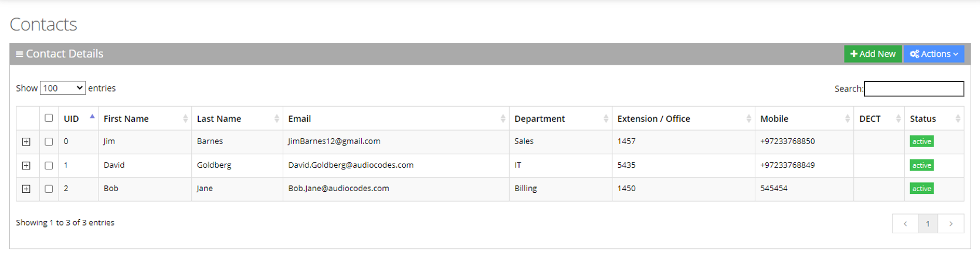Expand row details for Bob Jane
The height and width of the screenshot is (255, 980).
(x=26, y=189)
